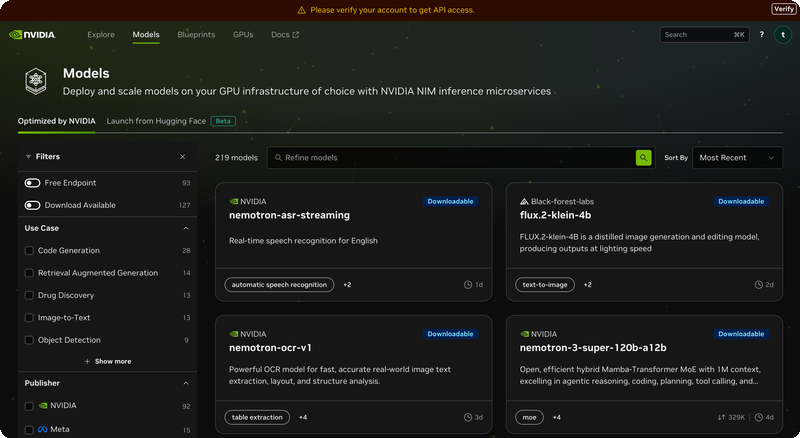Click the magnifier icon inside Refine models

point(279,158)
